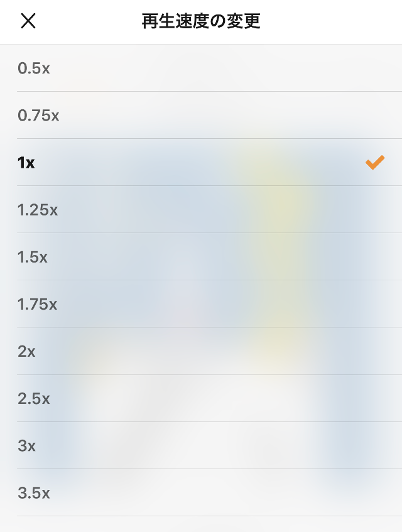The width and height of the screenshot is (402, 532).
Task: Set playback speed to 1.25x
Action: click(x=38, y=210)
